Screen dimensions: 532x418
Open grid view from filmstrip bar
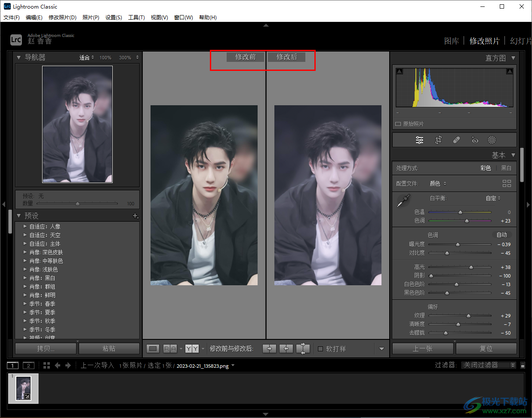coord(46,365)
